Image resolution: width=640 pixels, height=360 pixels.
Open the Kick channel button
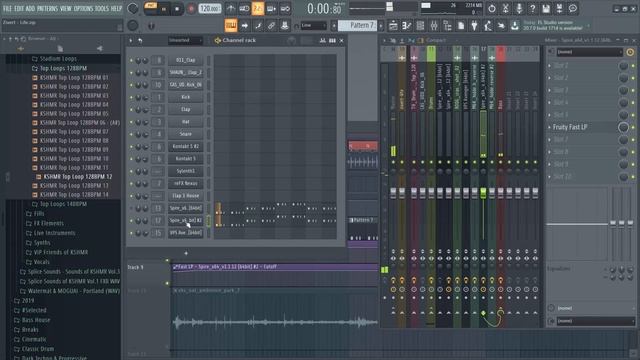[185, 97]
